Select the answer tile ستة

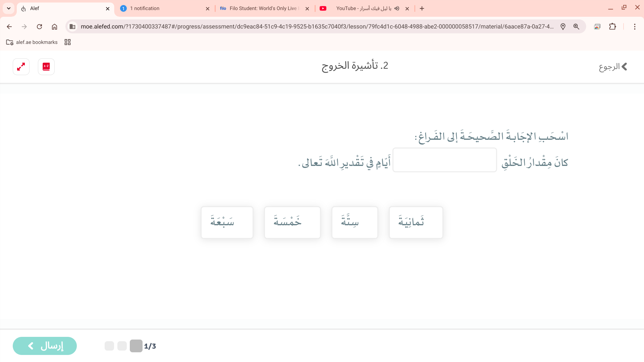355,222
